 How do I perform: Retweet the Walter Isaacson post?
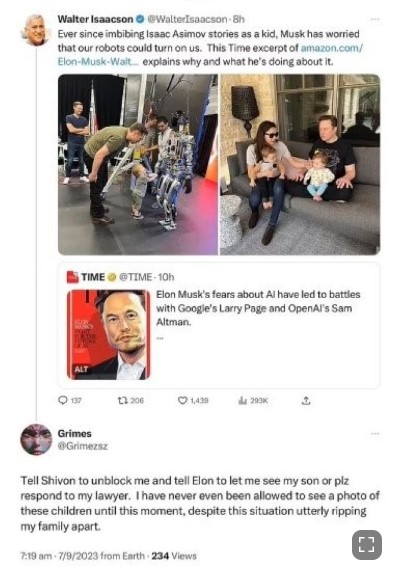tap(122, 400)
